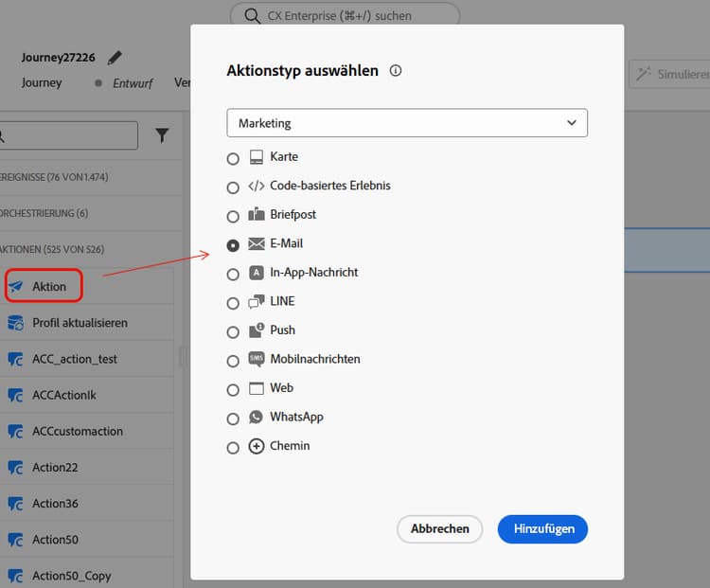Image resolution: width=710 pixels, height=588 pixels.
Task: Select the Action50 label in the list
Action: 55,540
